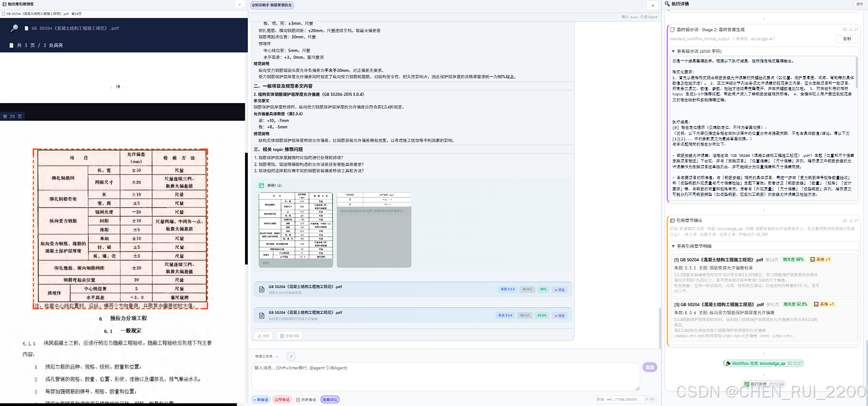Click the prompt text box scrollbar

click(x=857, y=72)
